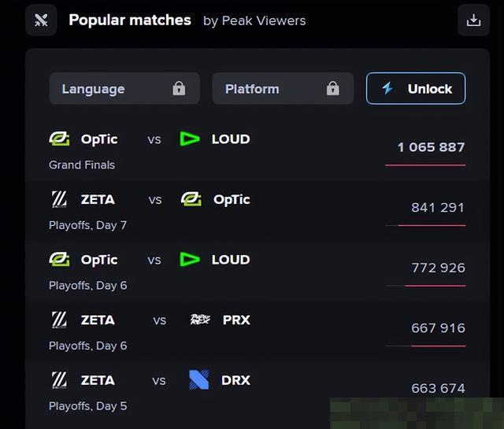Click the viewer bar under 1 065 887

tap(425, 165)
